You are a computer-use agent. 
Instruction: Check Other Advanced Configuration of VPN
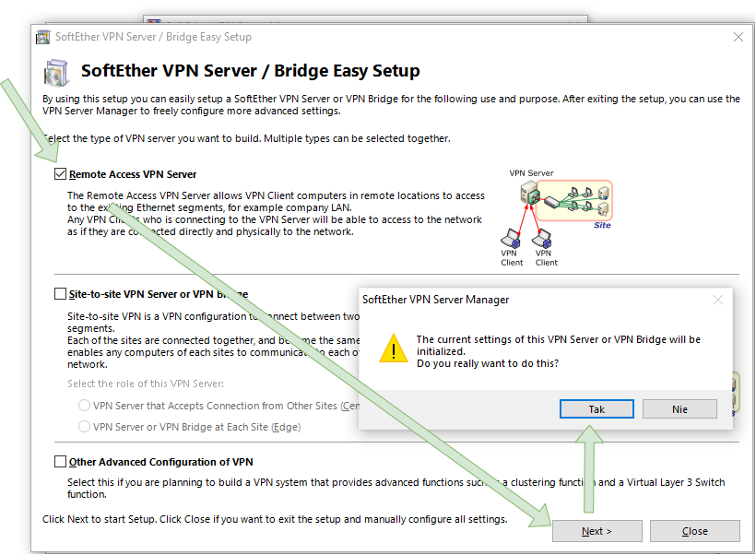point(60,461)
